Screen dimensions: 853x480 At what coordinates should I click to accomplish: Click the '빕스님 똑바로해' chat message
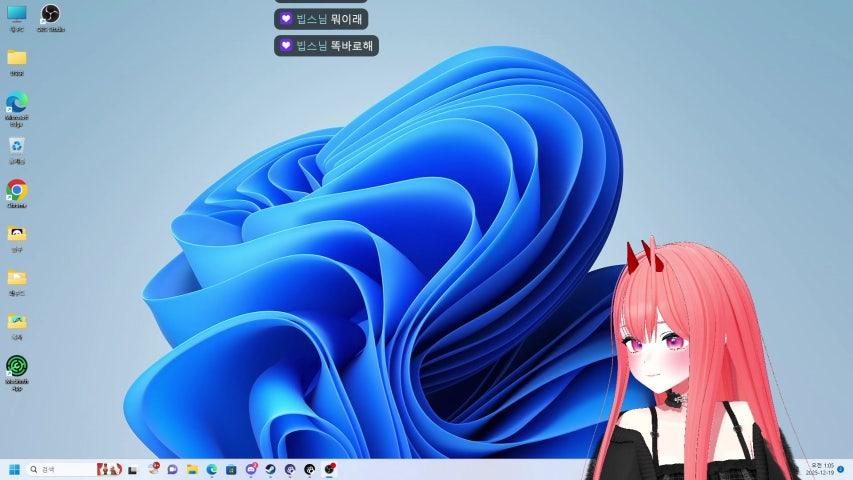[326, 45]
